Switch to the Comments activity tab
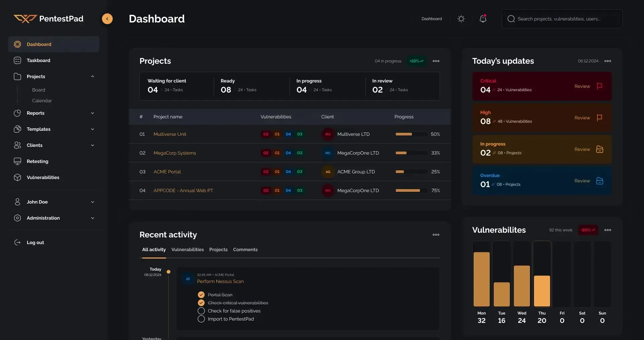This screenshot has width=644, height=340. point(245,249)
